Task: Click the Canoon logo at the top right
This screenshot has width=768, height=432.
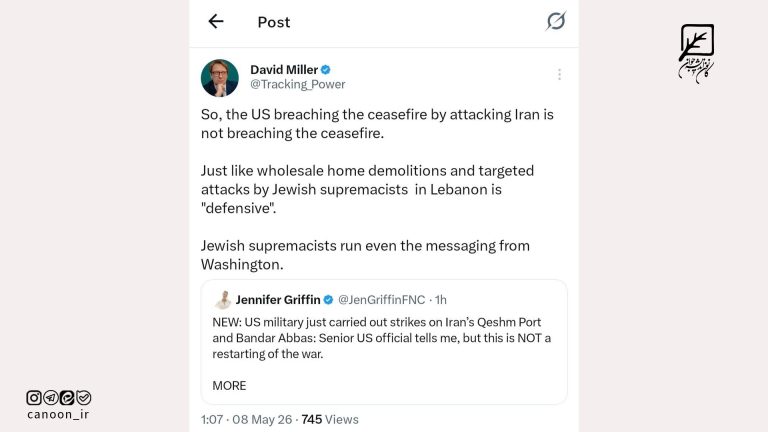Action: (696, 53)
